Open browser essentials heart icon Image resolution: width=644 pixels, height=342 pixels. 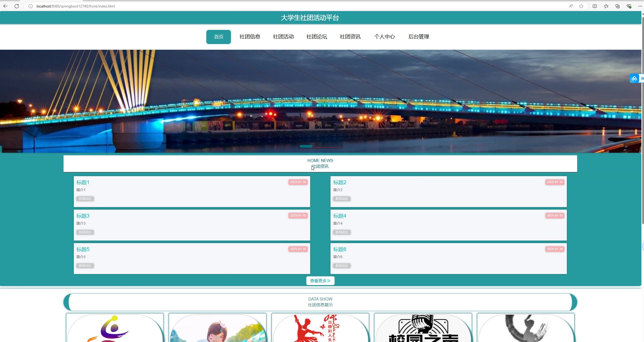[x=629, y=6]
